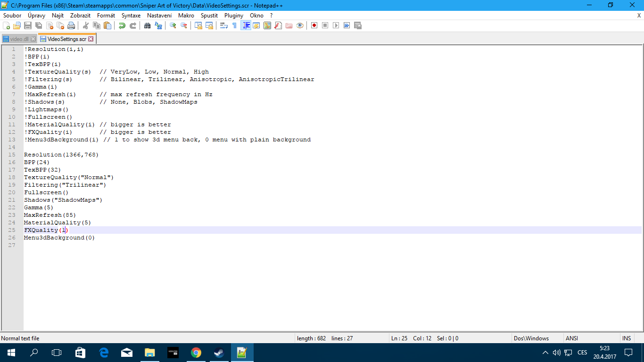
Task: Toggle Synchronize Vertical Scrolling
Action: pyautogui.click(x=198, y=25)
